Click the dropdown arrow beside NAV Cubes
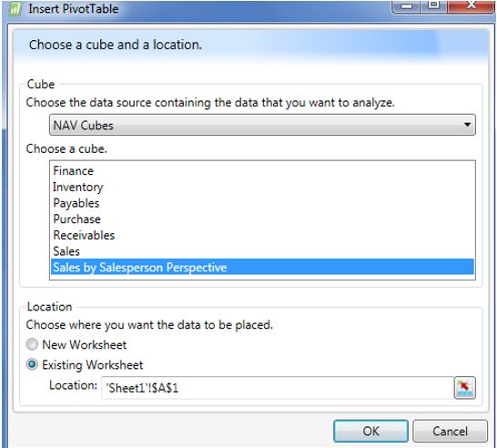Viewport: 497px width, 448px height. pyautogui.click(x=467, y=125)
